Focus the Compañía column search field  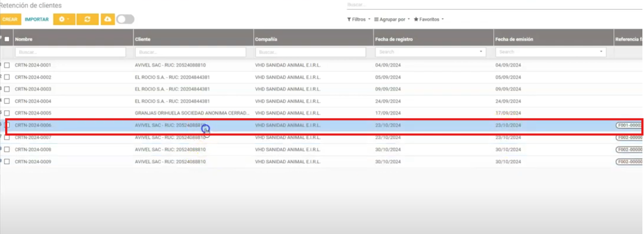(310, 52)
